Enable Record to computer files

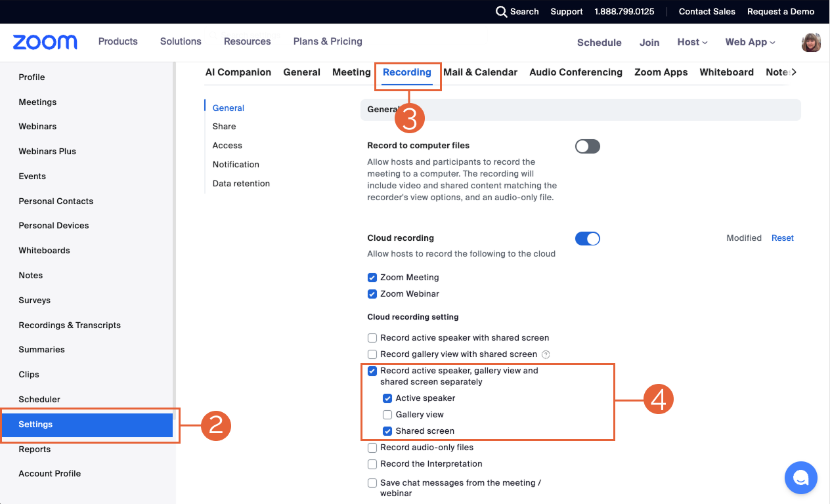pyautogui.click(x=587, y=146)
